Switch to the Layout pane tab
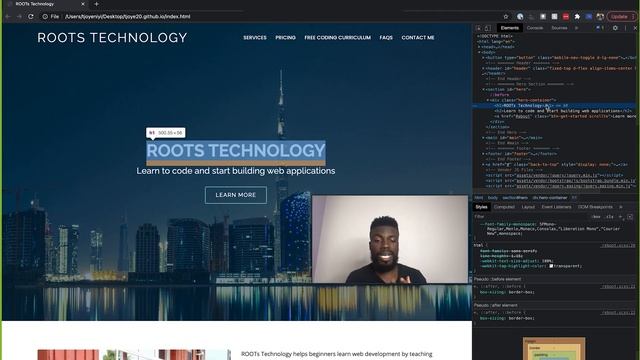This screenshot has height=360, width=640. (x=528, y=207)
